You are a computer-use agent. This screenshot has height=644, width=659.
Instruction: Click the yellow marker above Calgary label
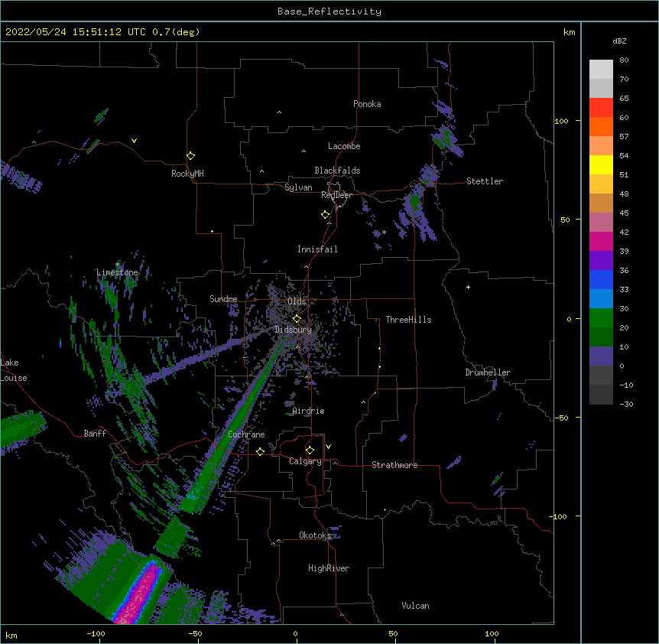(310, 450)
